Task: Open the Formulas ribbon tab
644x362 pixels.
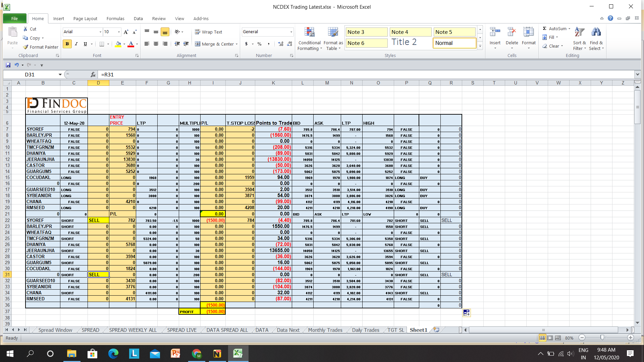Action: point(115,19)
